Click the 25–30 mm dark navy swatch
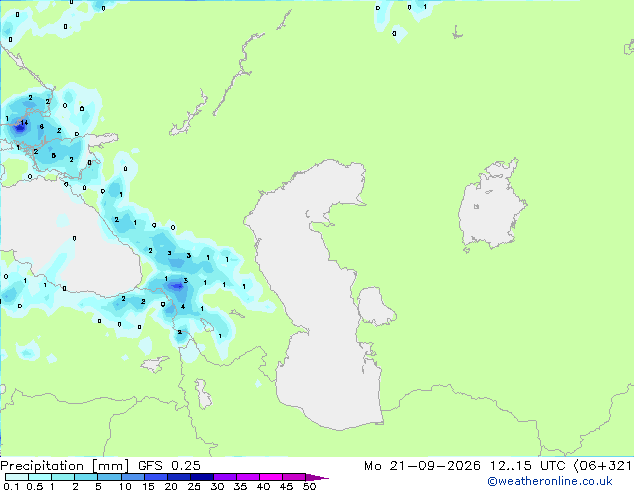The image size is (634, 490). (202, 477)
